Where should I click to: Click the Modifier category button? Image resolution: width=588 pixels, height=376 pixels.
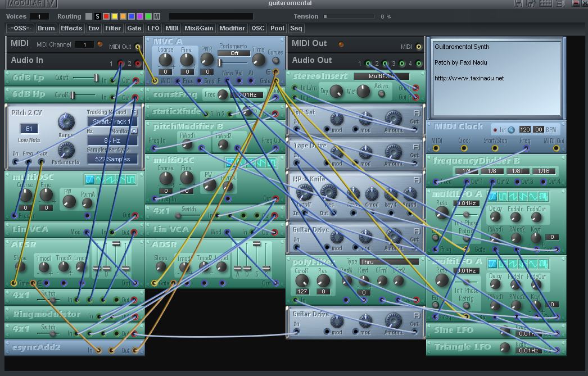tap(232, 28)
